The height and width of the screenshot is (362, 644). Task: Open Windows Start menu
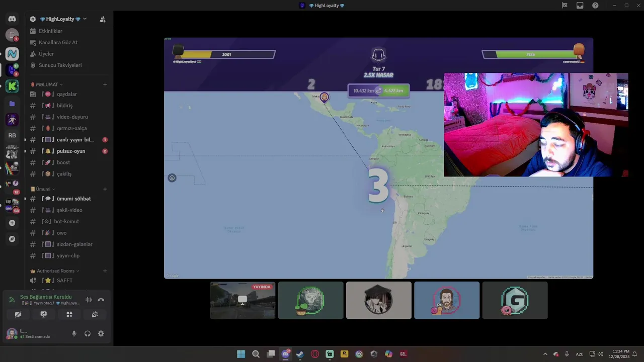coord(241,354)
